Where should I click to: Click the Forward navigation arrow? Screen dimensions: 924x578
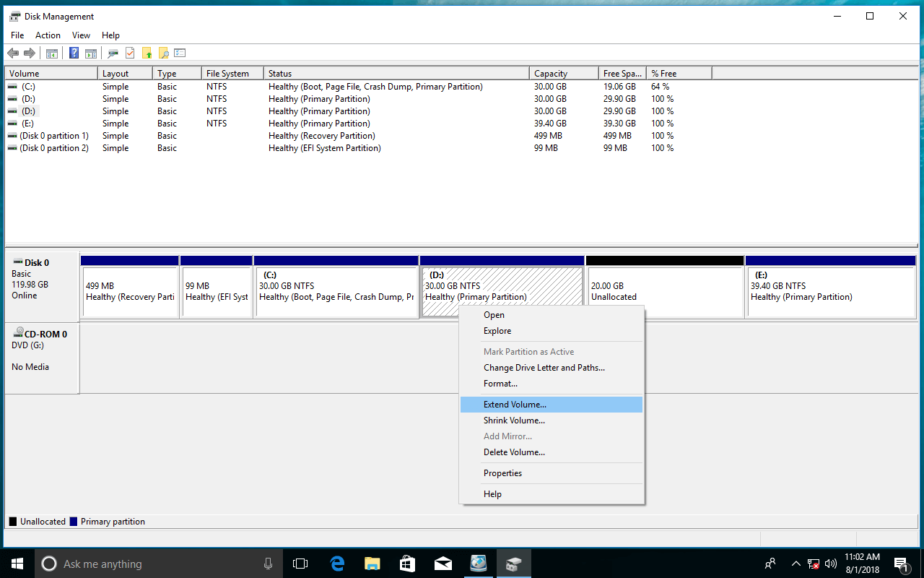pos(30,53)
